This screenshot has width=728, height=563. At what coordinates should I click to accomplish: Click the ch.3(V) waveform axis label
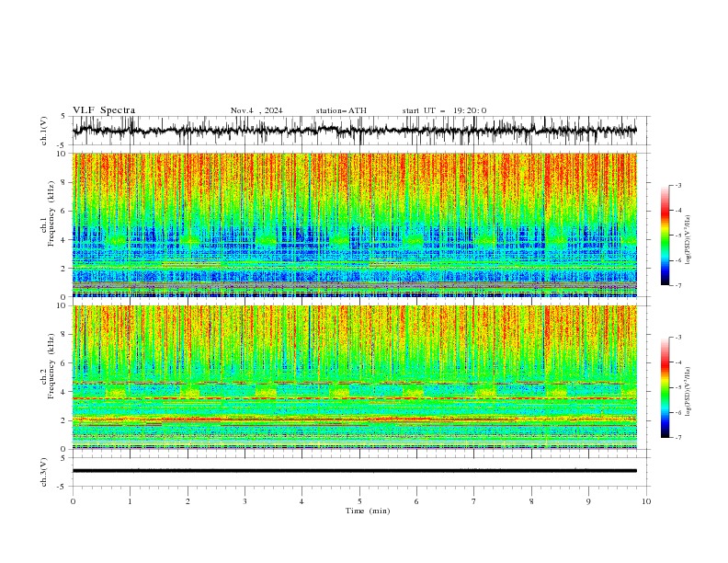tap(44, 472)
